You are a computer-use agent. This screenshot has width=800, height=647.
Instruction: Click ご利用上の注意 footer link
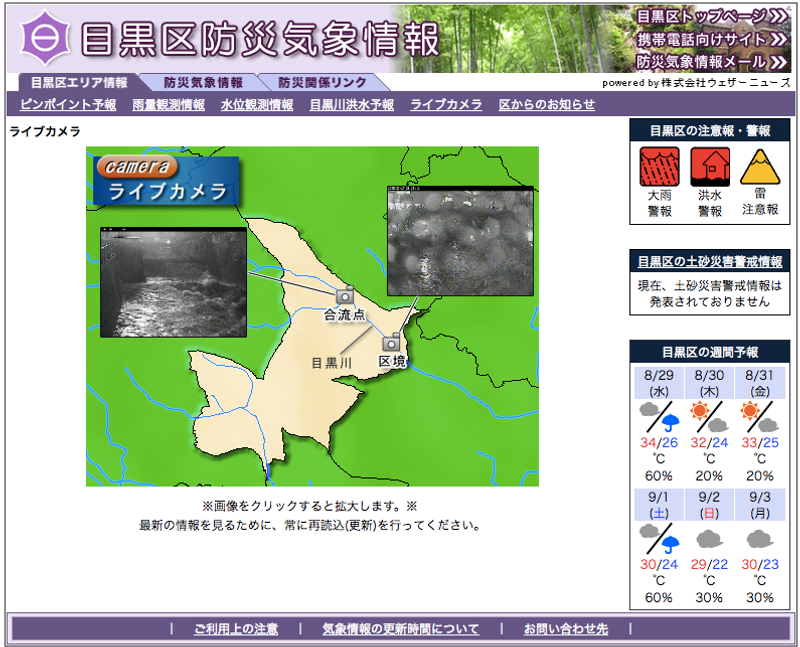[236, 629]
